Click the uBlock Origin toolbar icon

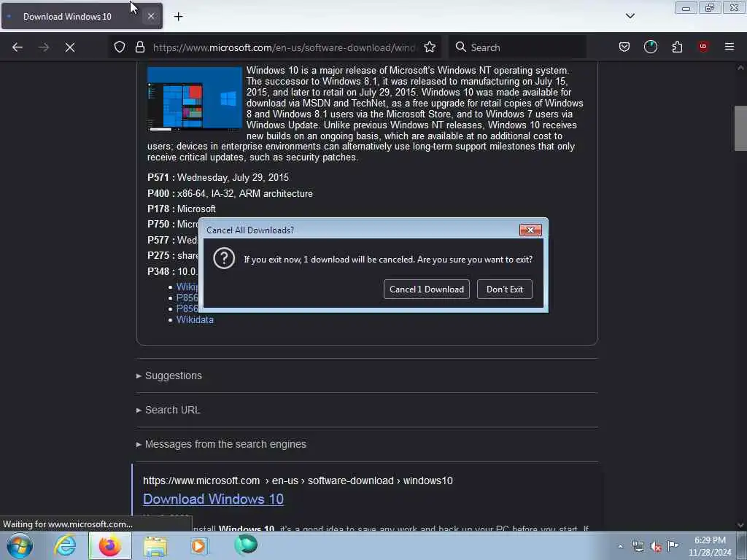703,47
